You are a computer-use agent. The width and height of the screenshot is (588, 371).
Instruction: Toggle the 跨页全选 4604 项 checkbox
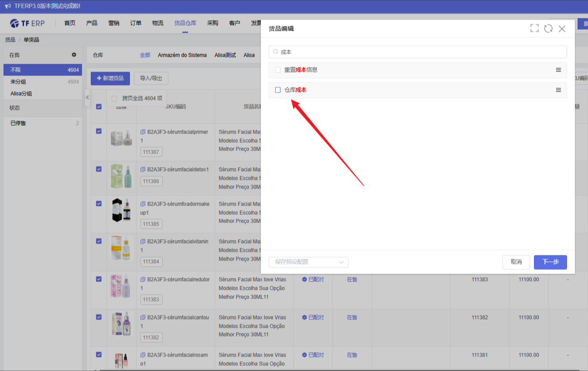114,99
